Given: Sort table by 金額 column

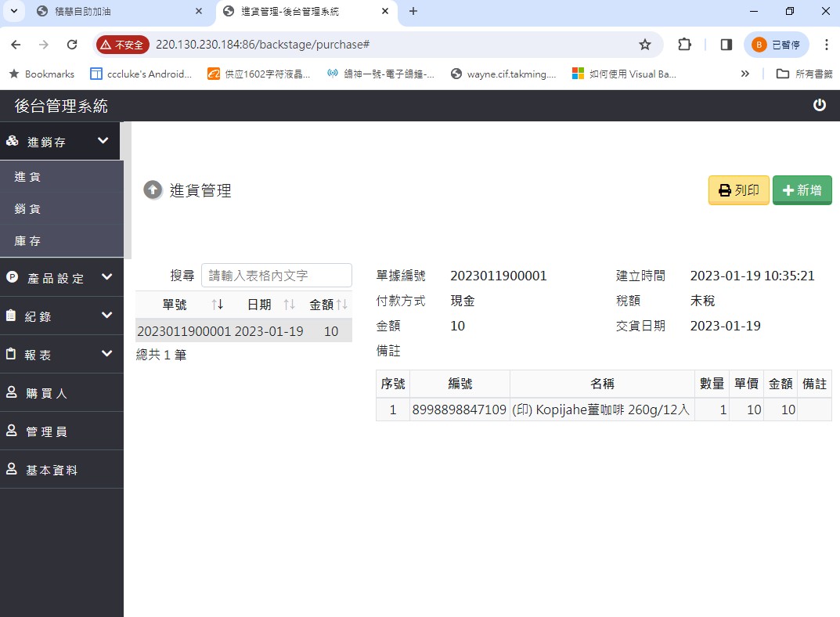Looking at the screenshot, I should (342, 305).
